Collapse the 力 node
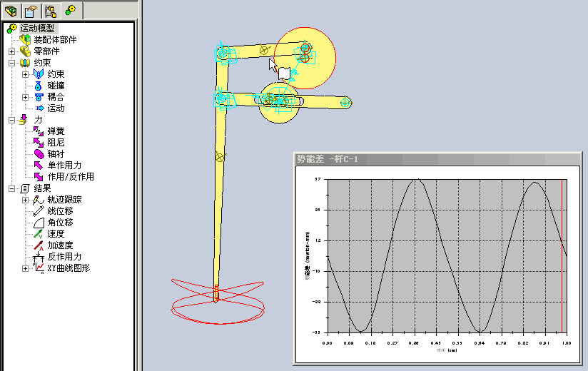This screenshot has height=371, width=588. [11, 121]
